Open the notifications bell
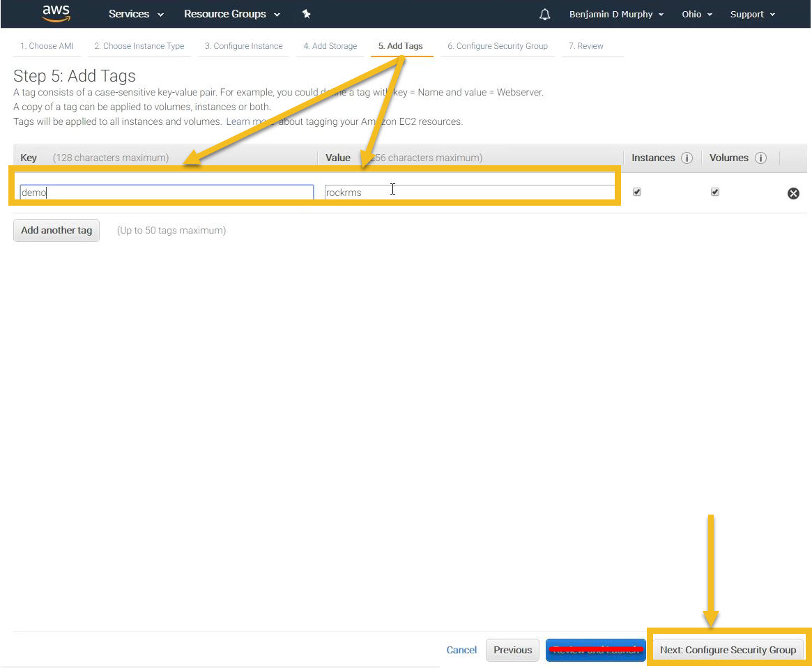The height and width of the screenshot is (668, 812). click(544, 14)
